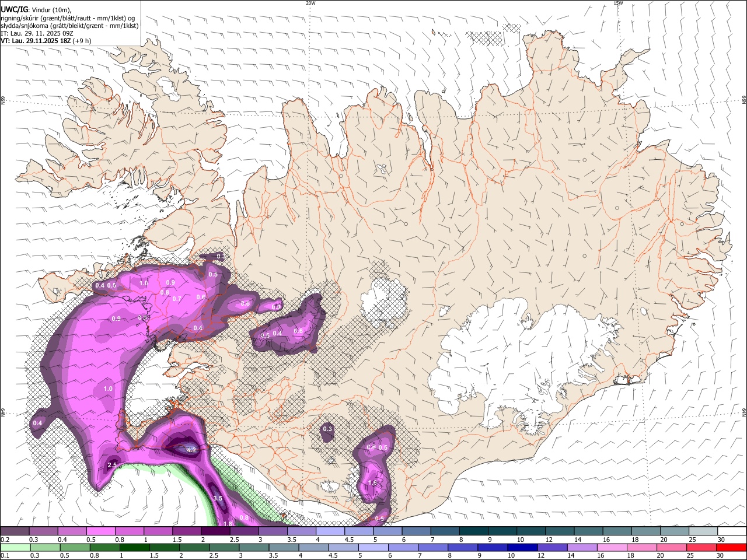Click the 'slydda/snjókoma' legend description line
747x560 pixels.
click(x=69, y=26)
